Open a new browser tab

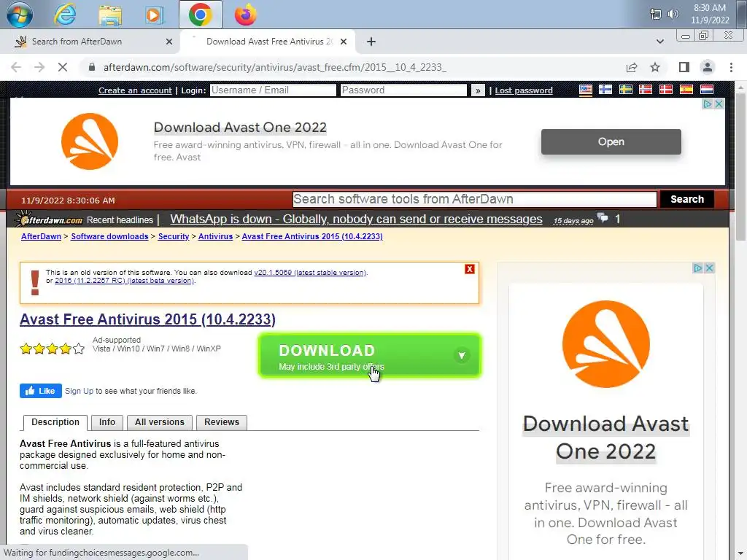(371, 42)
